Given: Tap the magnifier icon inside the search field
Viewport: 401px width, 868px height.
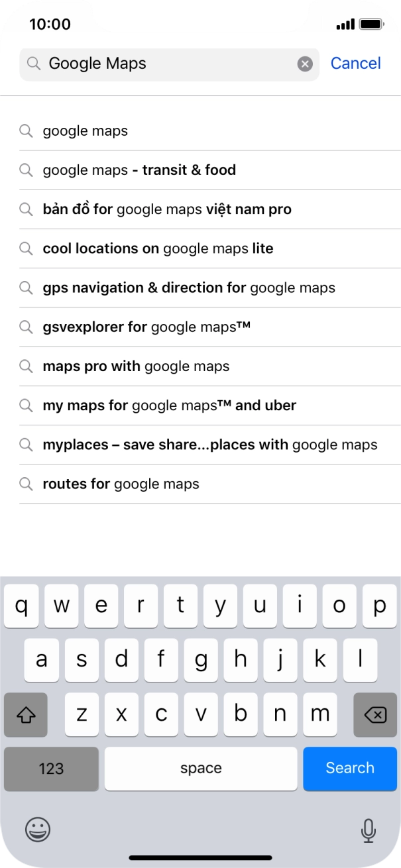Looking at the screenshot, I should (33, 64).
